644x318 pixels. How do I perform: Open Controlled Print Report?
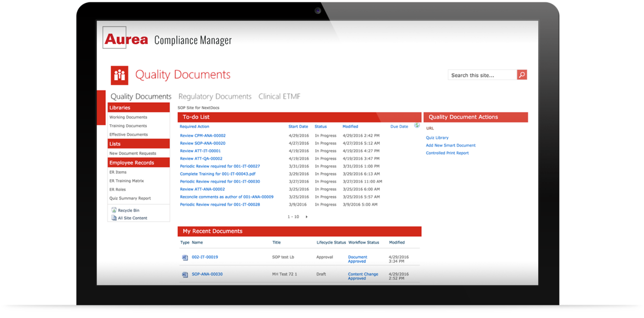(447, 153)
